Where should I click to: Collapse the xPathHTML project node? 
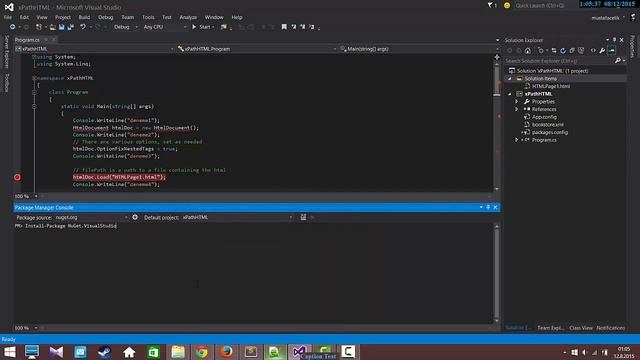509,94
